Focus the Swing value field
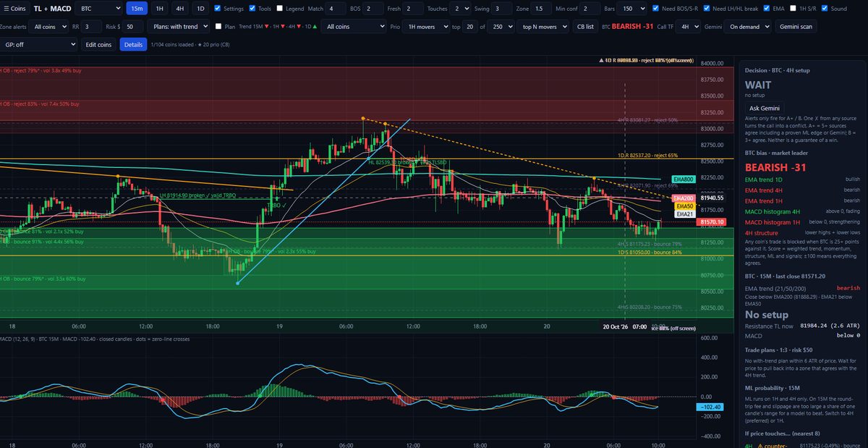 (501, 9)
